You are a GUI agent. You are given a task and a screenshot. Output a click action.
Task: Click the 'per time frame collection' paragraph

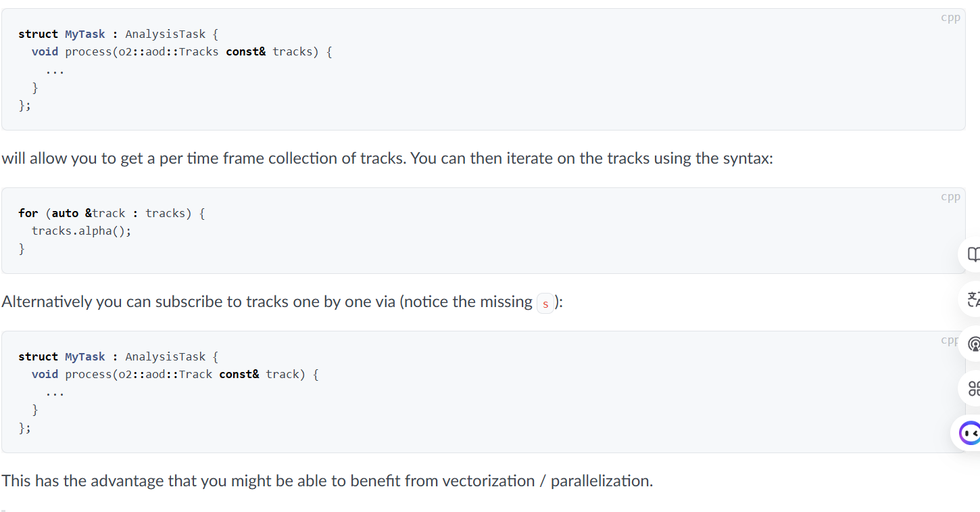[387, 158]
